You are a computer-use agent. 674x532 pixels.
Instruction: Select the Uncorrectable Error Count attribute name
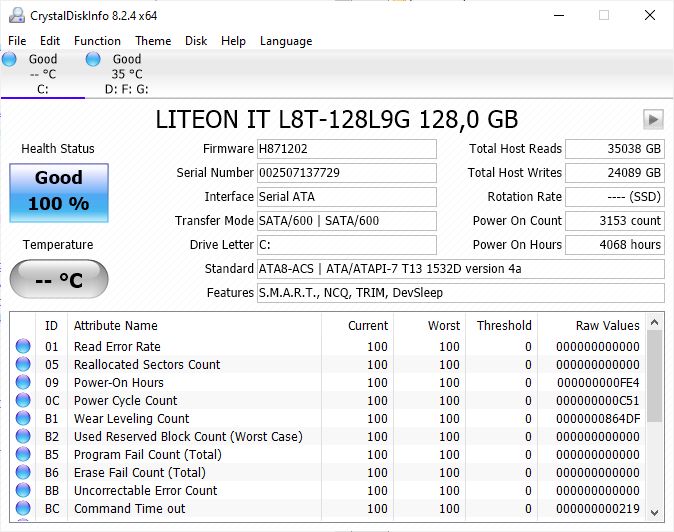pos(146,491)
